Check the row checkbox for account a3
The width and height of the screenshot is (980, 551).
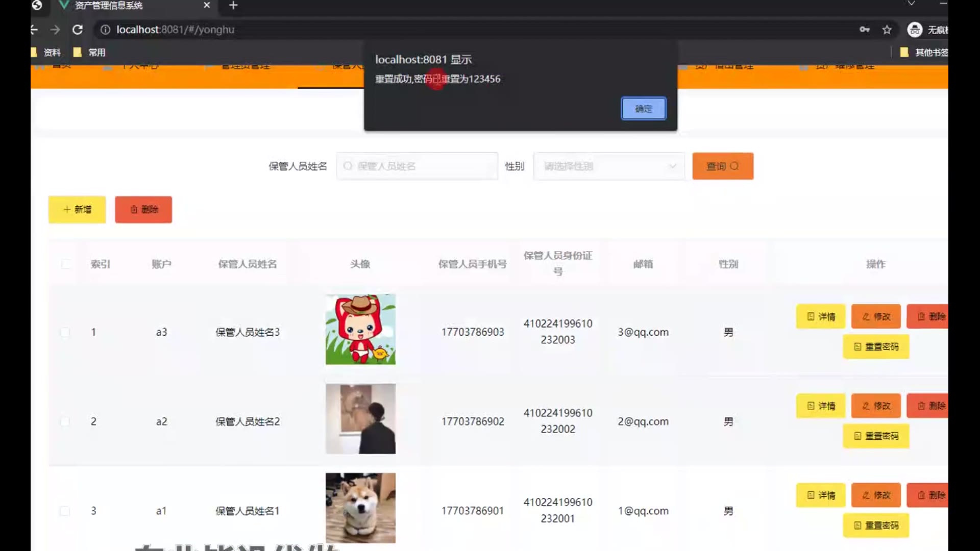click(x=65, y=332)
